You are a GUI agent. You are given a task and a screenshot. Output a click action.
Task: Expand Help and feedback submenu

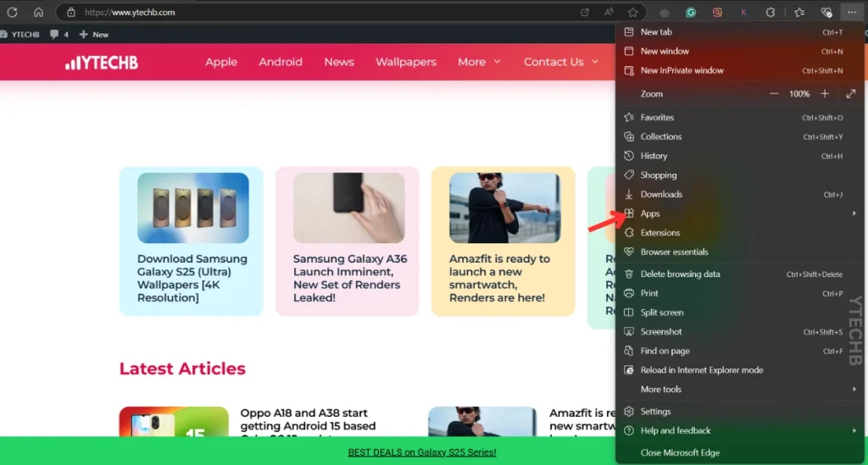(x=739, y=431)
